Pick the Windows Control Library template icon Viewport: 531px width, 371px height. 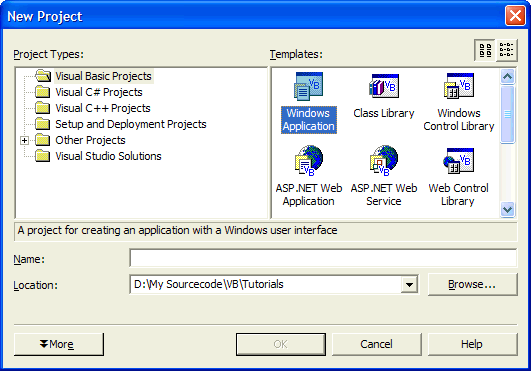pyautogui.click(x=459, y=86)
